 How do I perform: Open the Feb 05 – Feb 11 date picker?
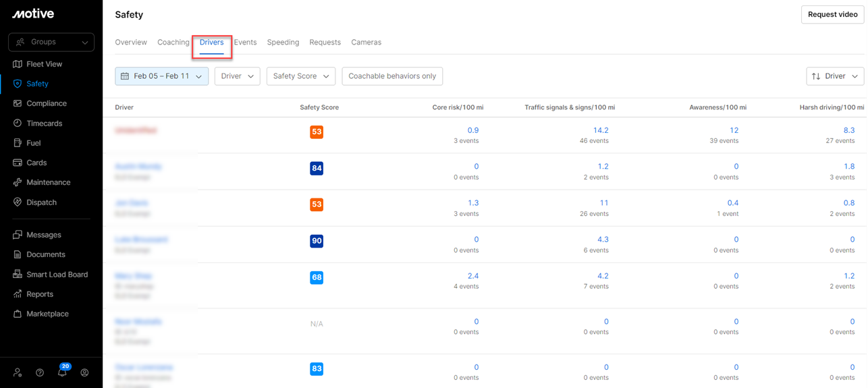point(161,76)
